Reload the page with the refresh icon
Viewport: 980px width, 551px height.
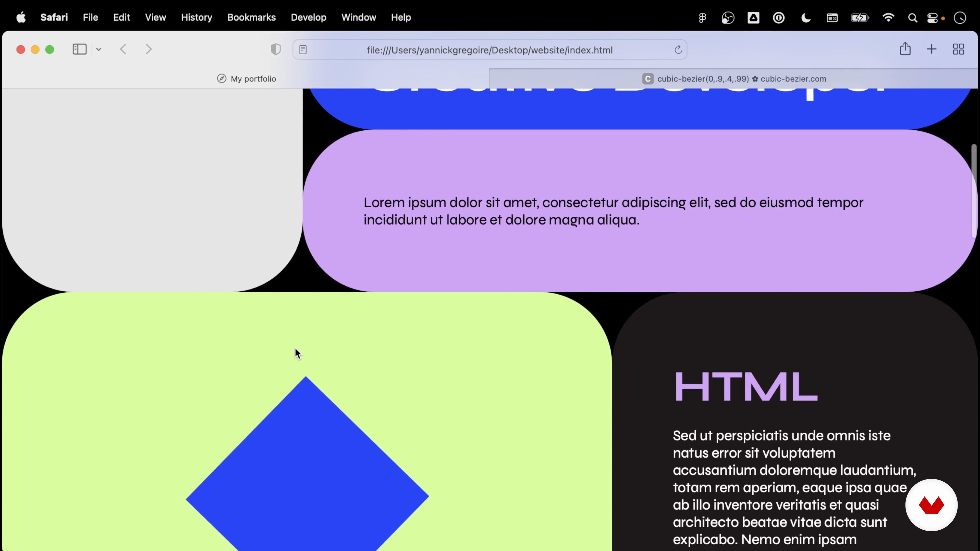click(x=678, y=50)
